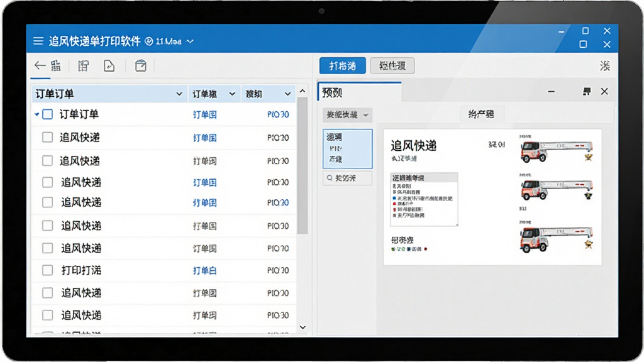This screenshot has height=362, width=644.
Task: Click the package box icon in the toolbar
Action: (140, 65)
